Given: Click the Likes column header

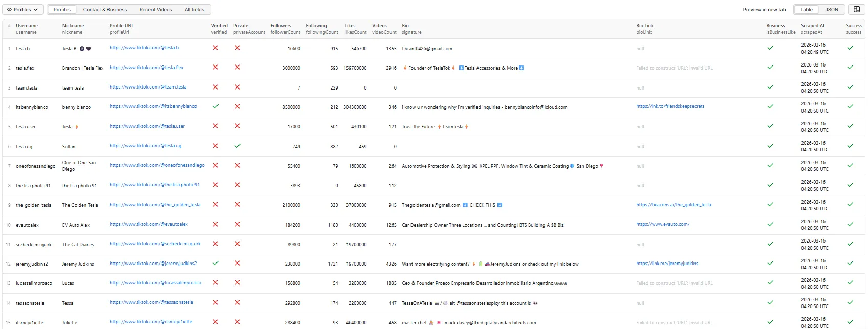Looking at the screenshot, I should tap(350, 25).
